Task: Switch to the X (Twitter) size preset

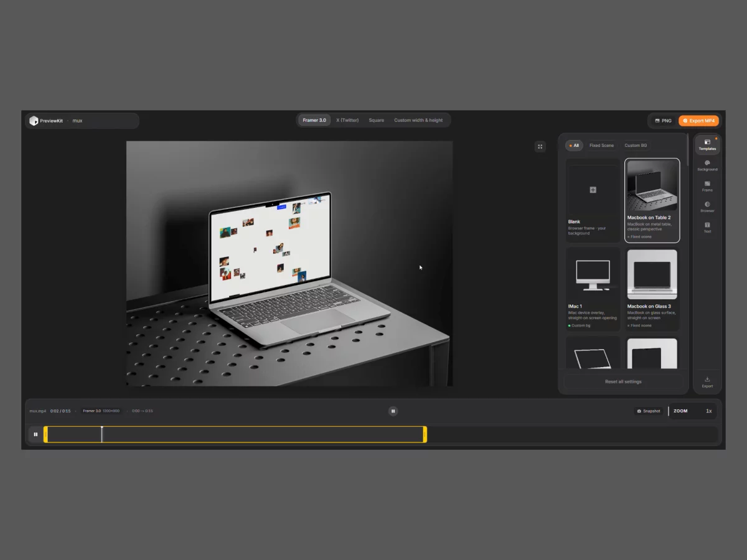Action: [x=347, y=120]
